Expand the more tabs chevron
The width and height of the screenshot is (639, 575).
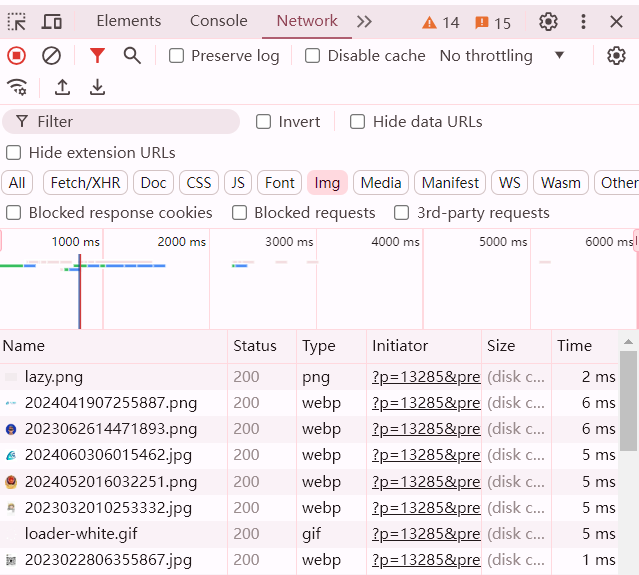[x=364, y=21]
